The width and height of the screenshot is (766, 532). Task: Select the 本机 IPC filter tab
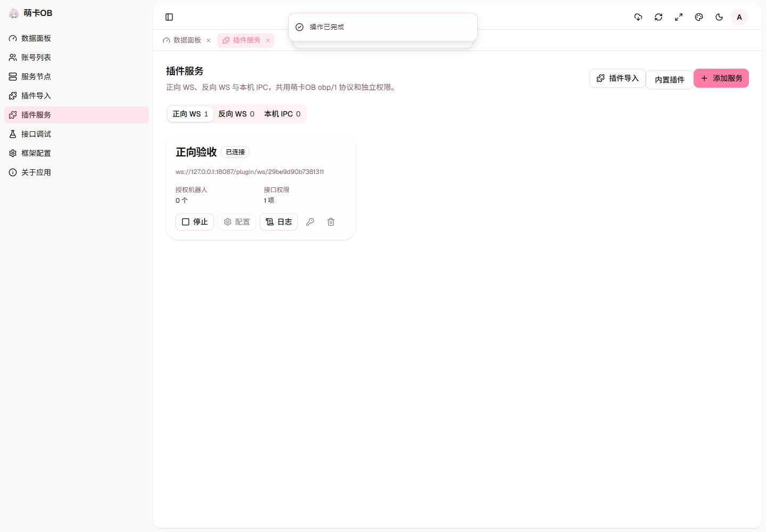[x=282, y=114]
